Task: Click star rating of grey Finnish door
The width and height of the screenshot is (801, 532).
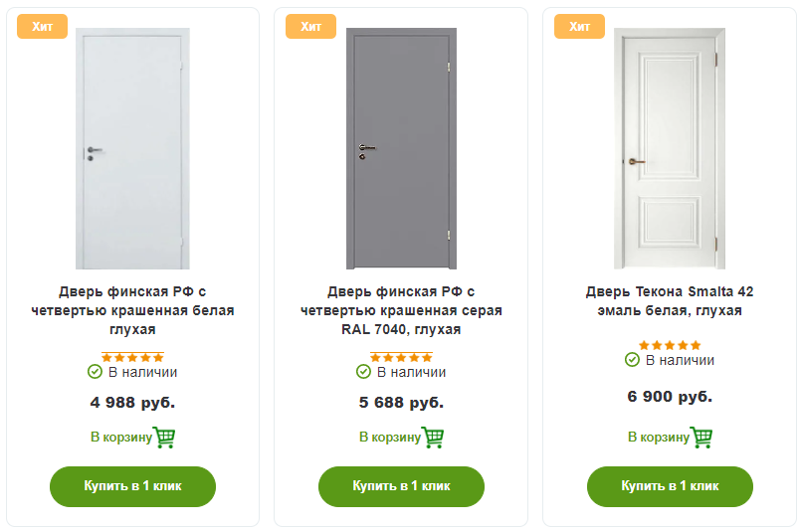Action: click(401, 357)
